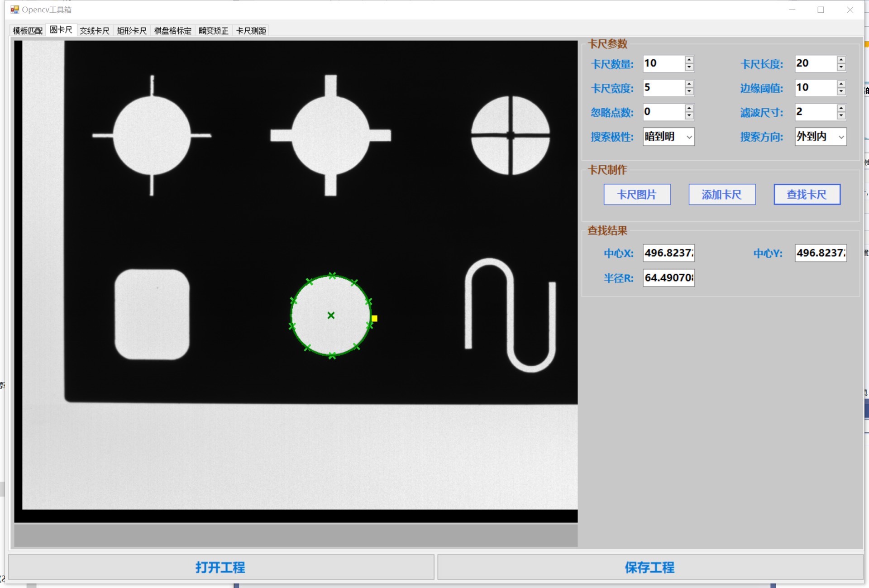Click the green circle center cross

click(x=331, y=315)
